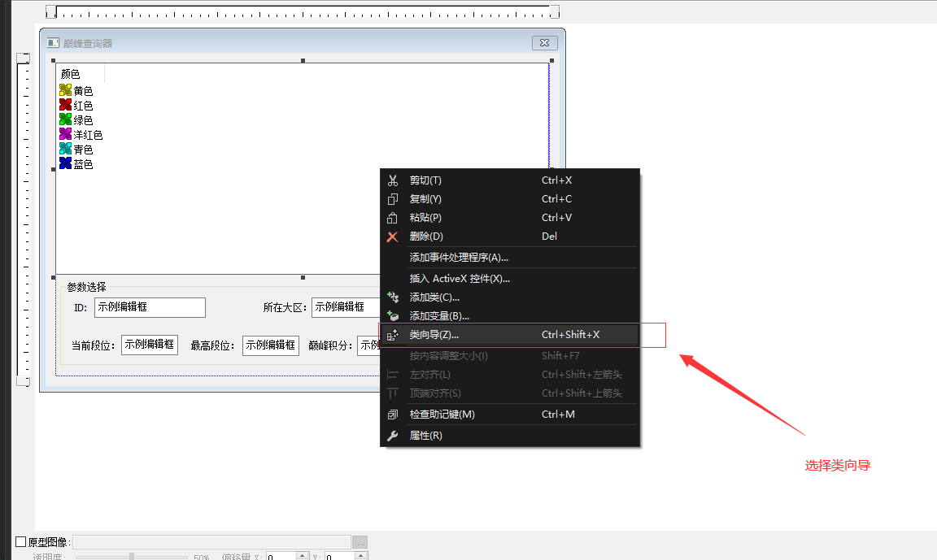Click the red X Delete icon
Viewport: 937px width, 560px height.
click(394, 236)
